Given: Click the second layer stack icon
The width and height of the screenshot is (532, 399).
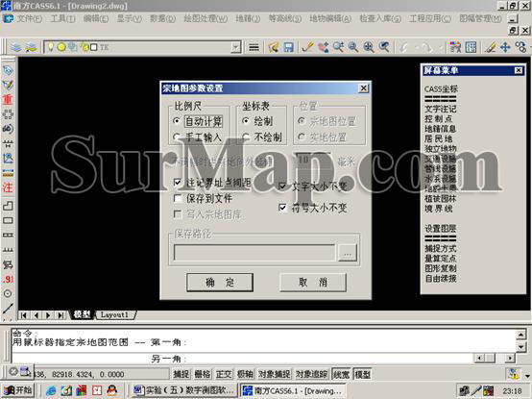Looking at the screenshot, I should [32, 47].
